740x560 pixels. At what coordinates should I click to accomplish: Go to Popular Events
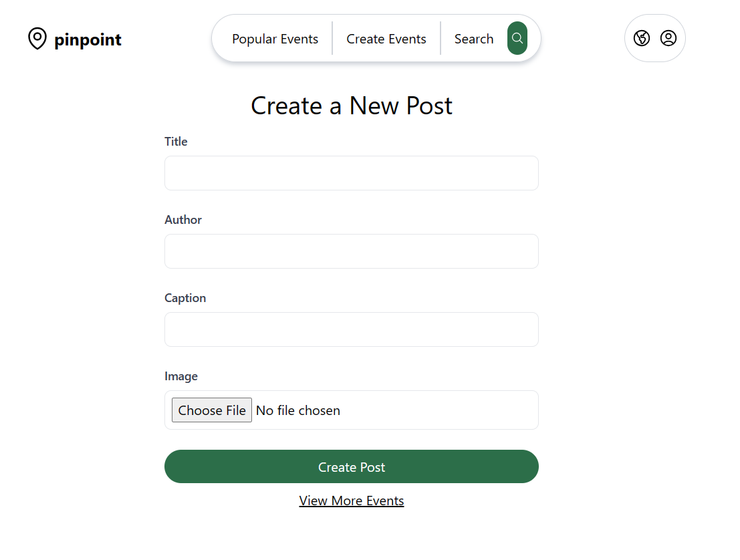pyautogui.click(x=275, y=39)
